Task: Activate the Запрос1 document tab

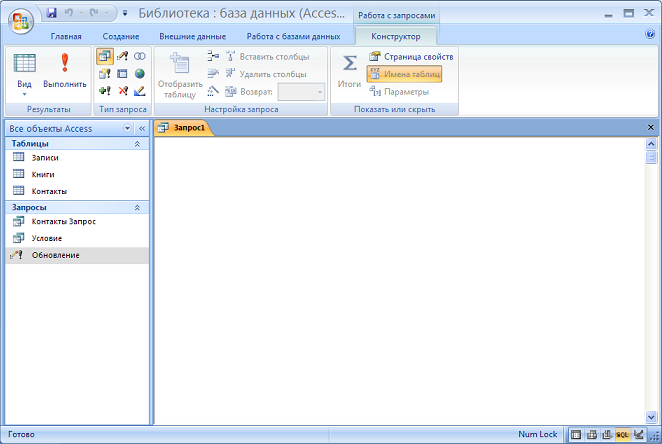Action: tap(184, 127)
